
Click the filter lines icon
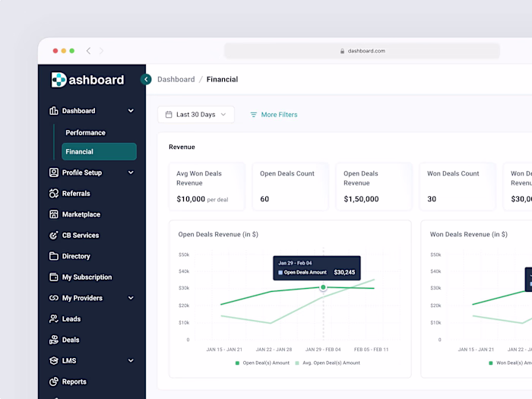[253, 115]
